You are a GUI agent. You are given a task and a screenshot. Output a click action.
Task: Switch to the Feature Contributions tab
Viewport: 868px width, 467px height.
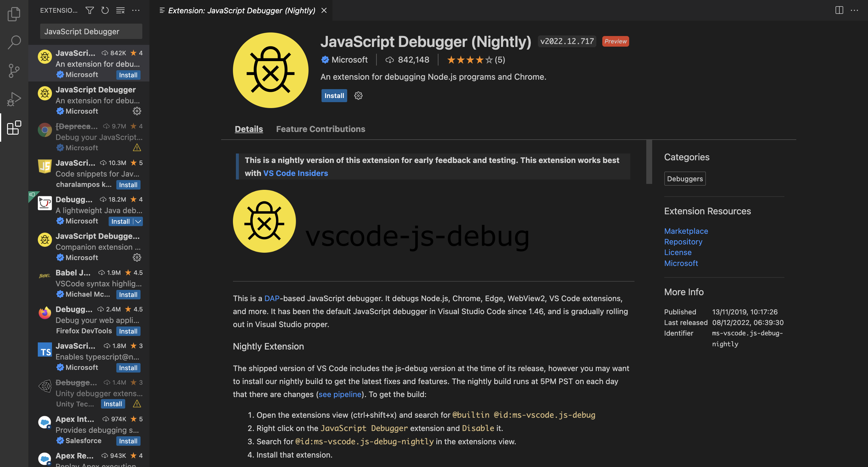pyautogui.click(x=320, y=129)
